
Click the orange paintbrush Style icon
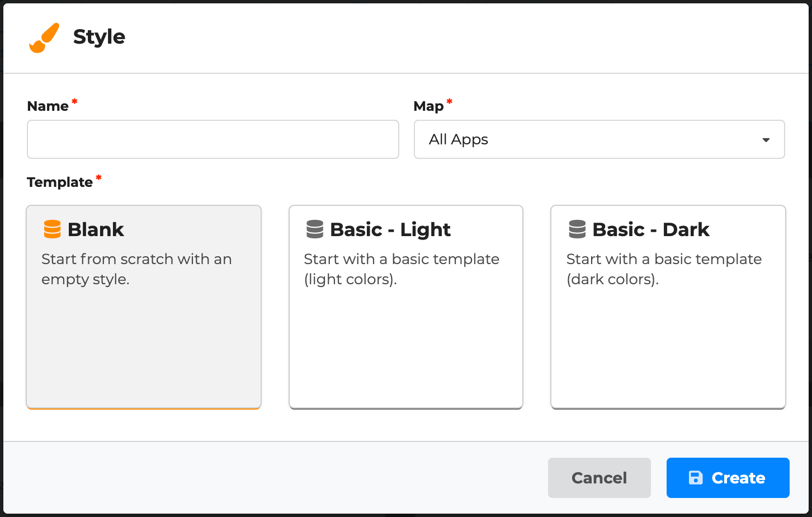point(44,38)
